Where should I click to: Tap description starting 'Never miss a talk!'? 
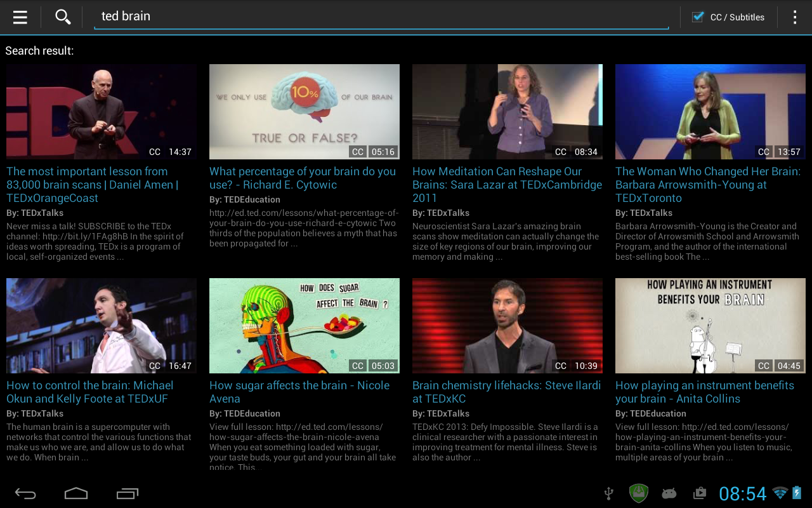tap(95, 241)
